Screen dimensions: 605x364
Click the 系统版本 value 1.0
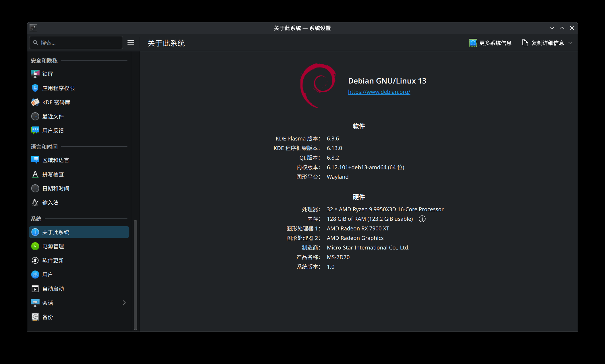click(x=331, y=267)
